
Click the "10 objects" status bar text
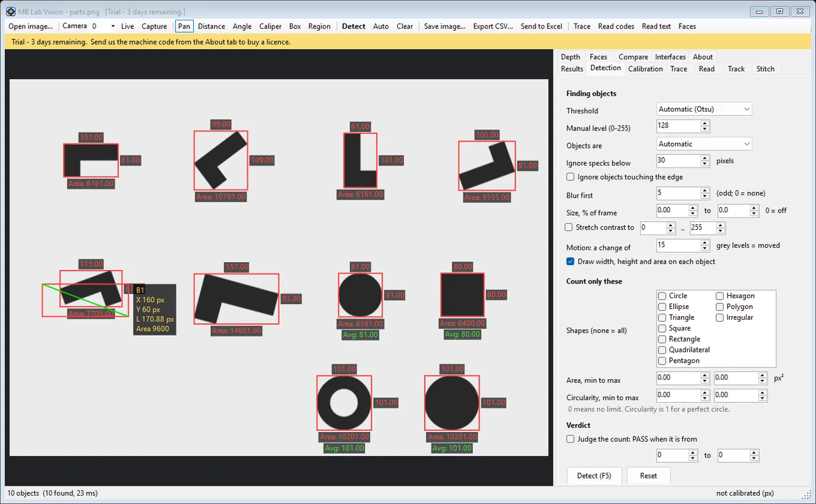tap(23, 493)
